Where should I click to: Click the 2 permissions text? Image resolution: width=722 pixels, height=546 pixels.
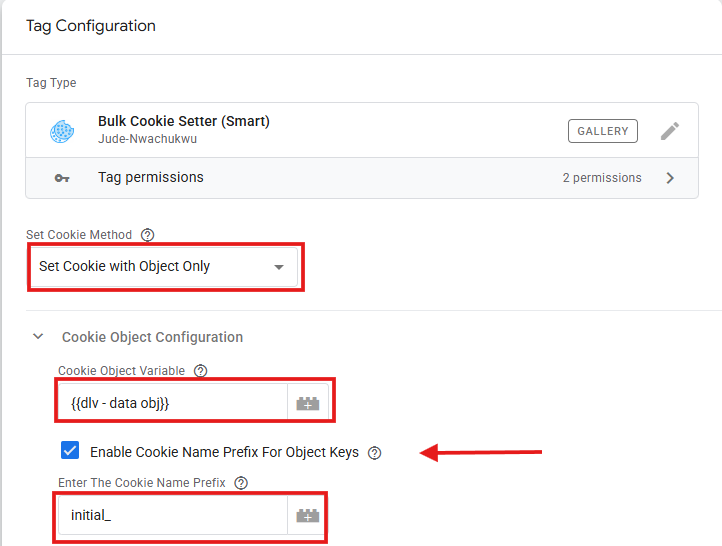tap(602, 178)
